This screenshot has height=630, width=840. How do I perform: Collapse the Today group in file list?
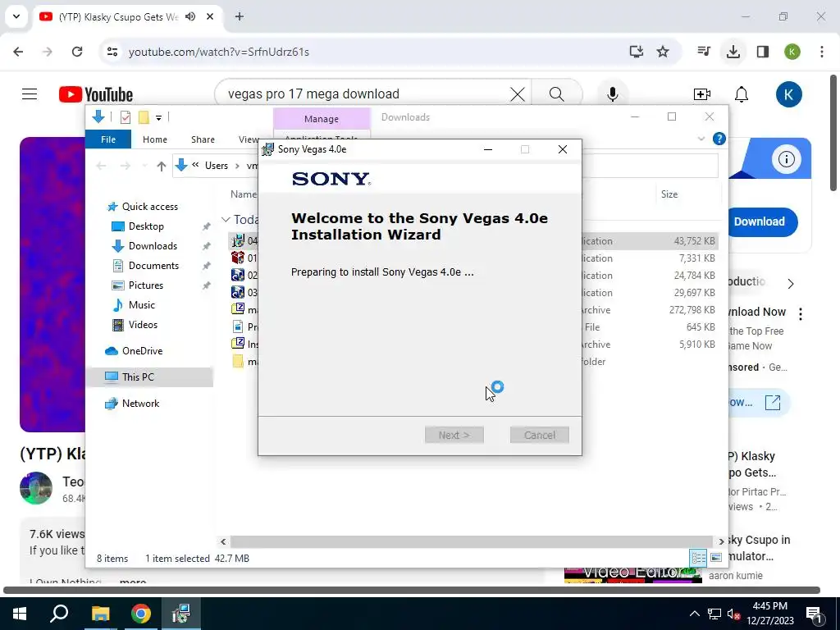pyautogui.click(x=226, y=220)
